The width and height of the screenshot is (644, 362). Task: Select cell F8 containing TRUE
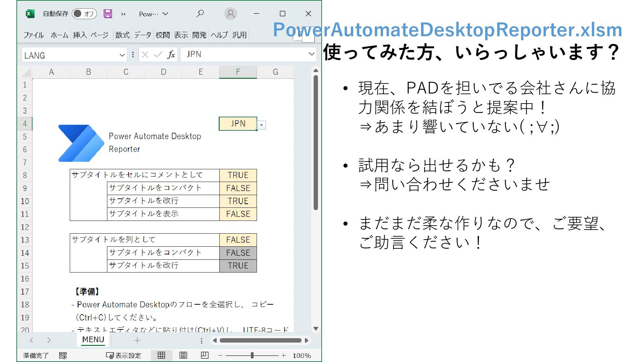pos(238,175)
